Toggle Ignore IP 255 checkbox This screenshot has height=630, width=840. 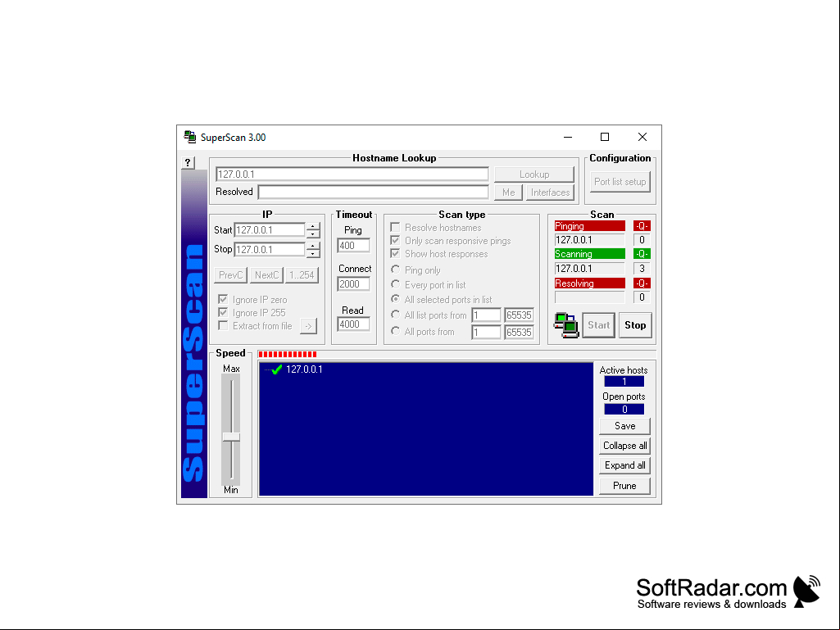point(223,312)
